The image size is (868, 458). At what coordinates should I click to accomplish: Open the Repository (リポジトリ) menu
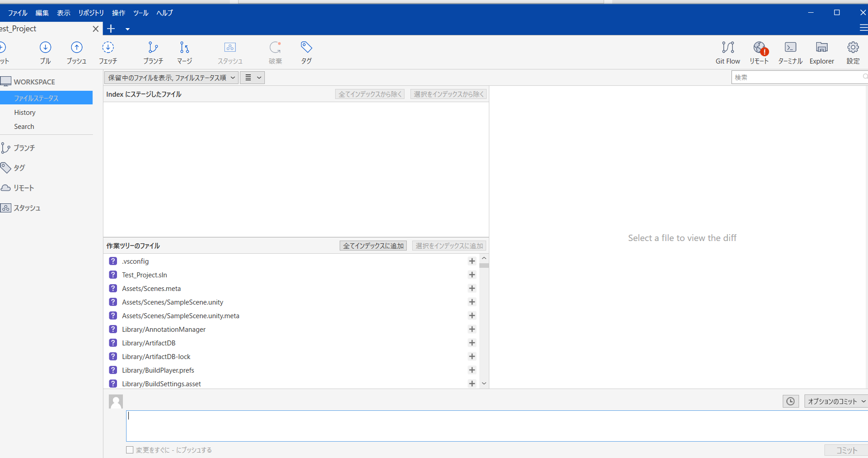[x=91, y=13]
